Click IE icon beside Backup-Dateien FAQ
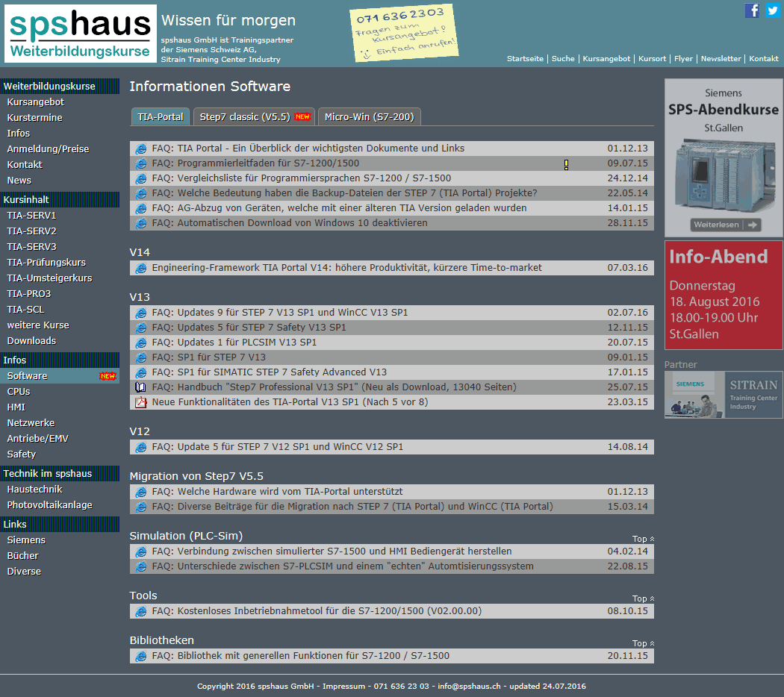784x697 pixels. pos(141,193)
